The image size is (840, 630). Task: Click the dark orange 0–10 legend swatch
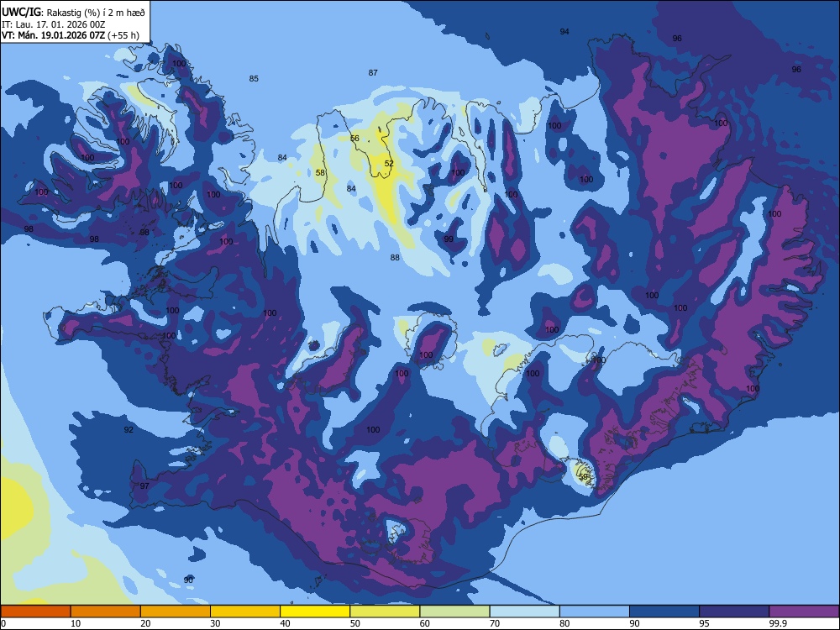35,612
